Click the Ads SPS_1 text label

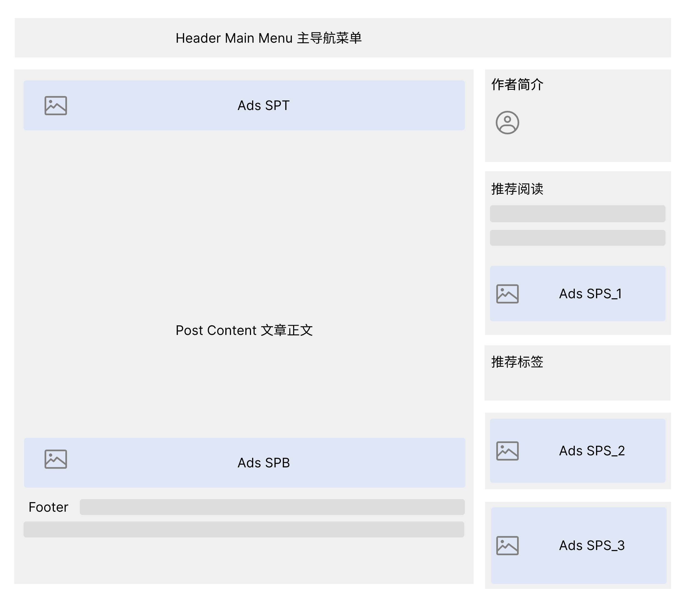590,294
